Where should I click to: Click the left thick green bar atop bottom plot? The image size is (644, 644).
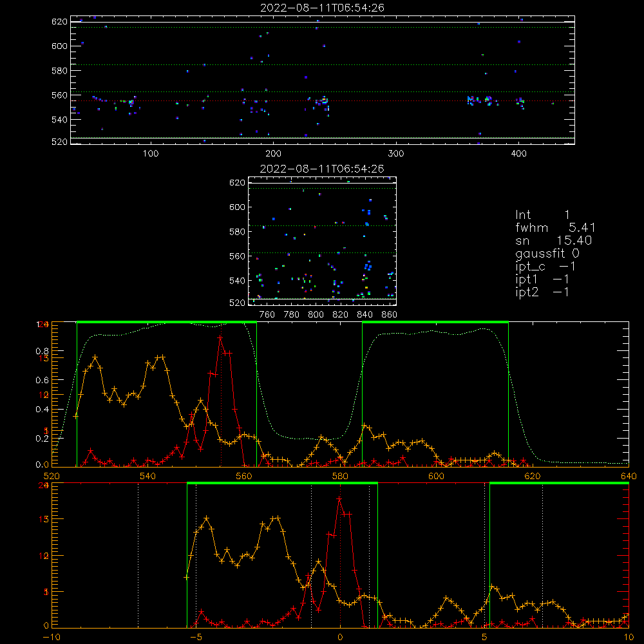pyautogui.click(x=282, y=483)
